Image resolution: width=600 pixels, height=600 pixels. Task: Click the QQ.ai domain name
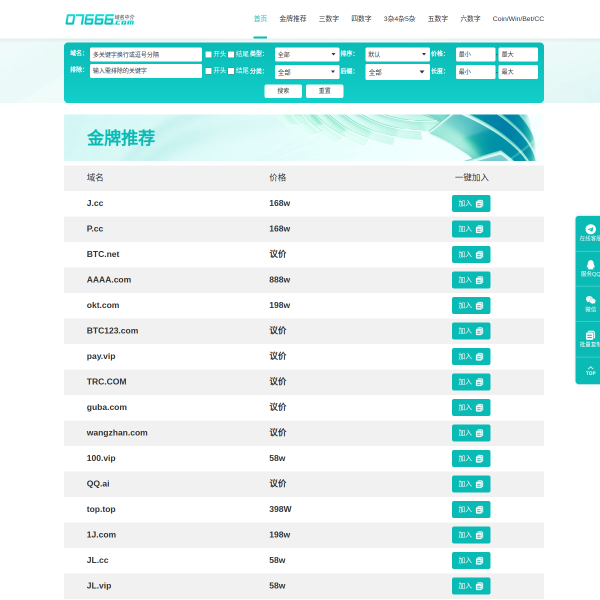click(x=98, y=484)
